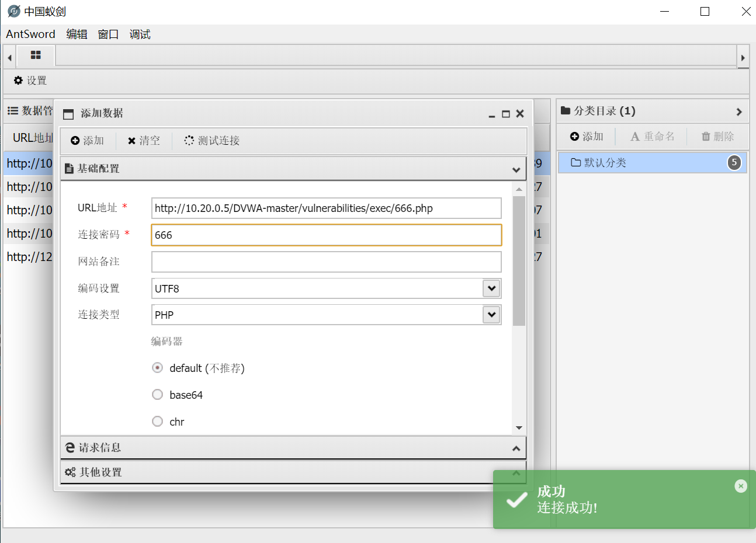Open the 编辑 menu
Screen dimensions: 756x543
point(77,34)
